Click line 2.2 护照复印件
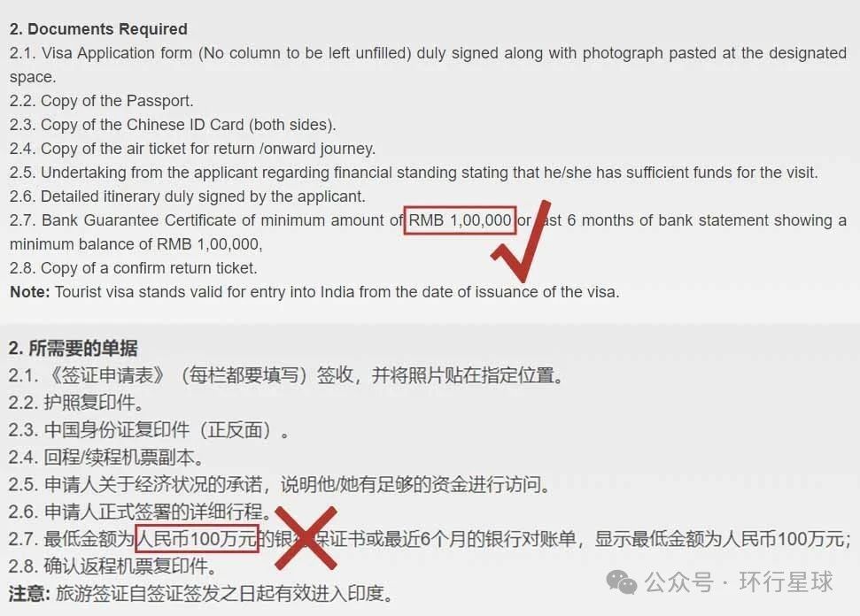860x616 pixels. (76, 403)
